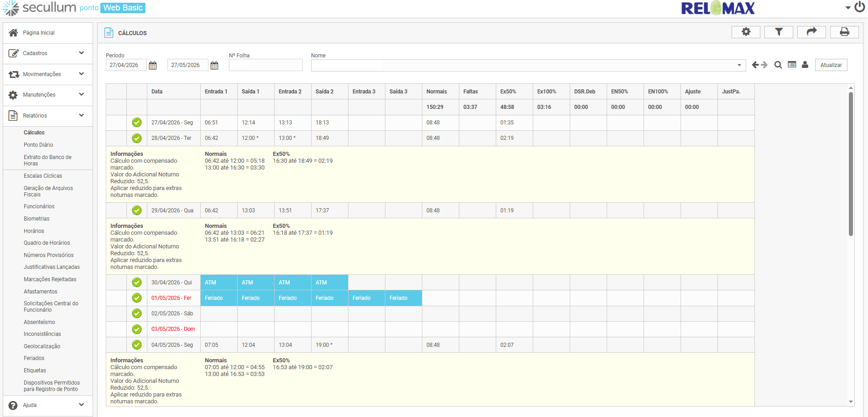
Task: Click the start date field 27/04/2026
Action: coord(126,65)
